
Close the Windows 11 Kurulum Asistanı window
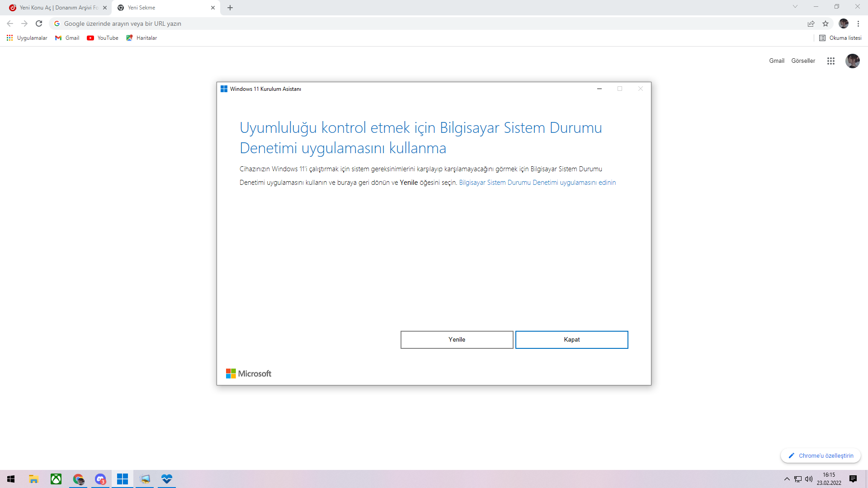click(x=640, y=89)
